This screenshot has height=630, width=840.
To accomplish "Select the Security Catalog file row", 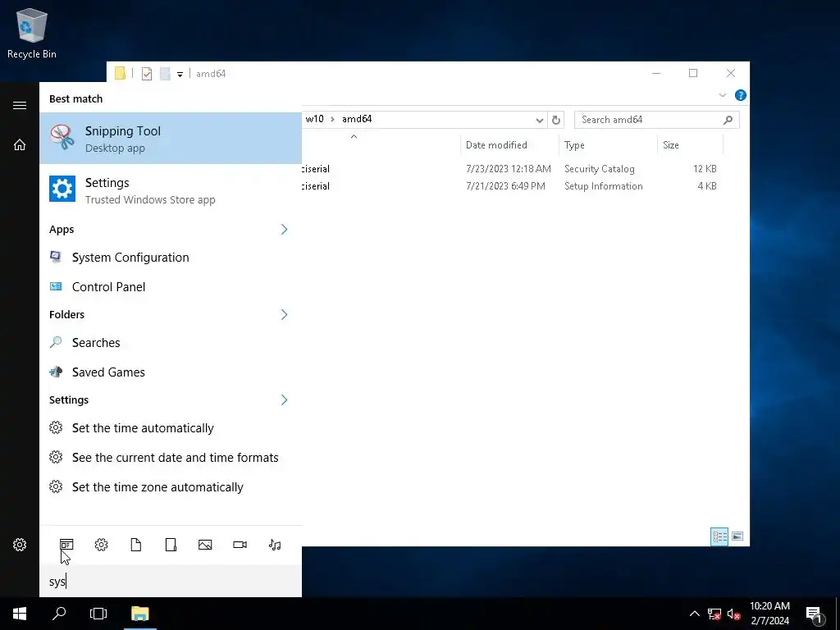I will [512, 169].
